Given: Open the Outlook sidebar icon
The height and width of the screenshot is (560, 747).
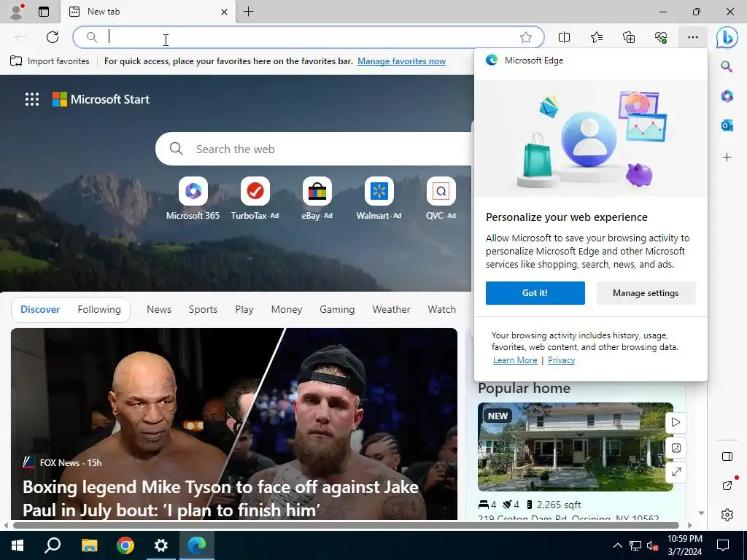Looking at the screenshot, I should coord(727,125).
